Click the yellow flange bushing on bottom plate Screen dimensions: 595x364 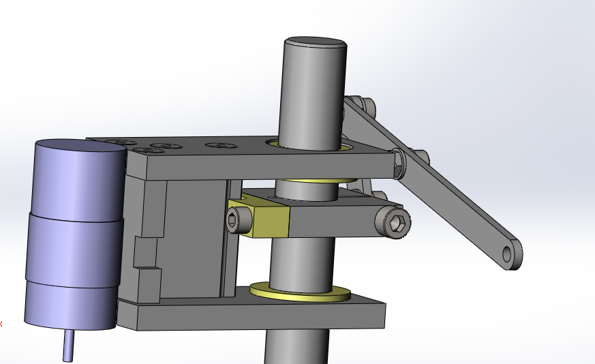(x=300, y=293)
